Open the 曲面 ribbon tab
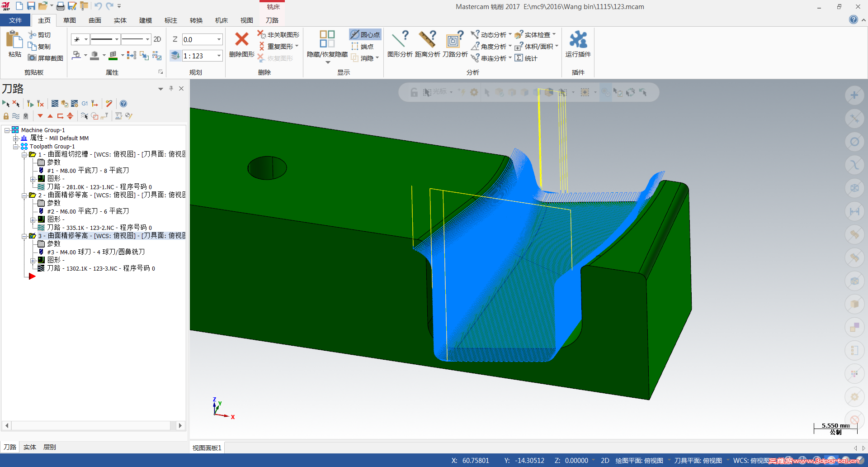Image resolution: width=868 pixels, height=467 pixels. point(94,20)
